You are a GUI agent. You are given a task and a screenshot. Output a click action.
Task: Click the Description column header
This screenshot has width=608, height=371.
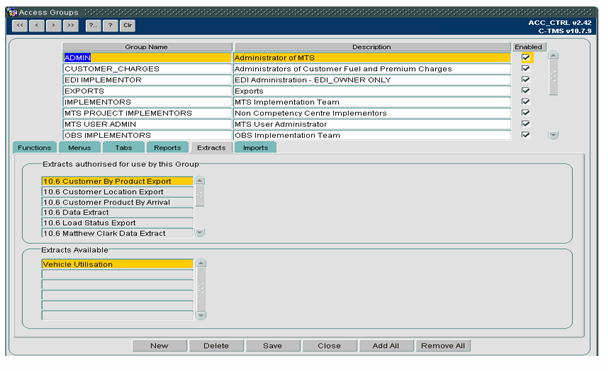[372, 47]
